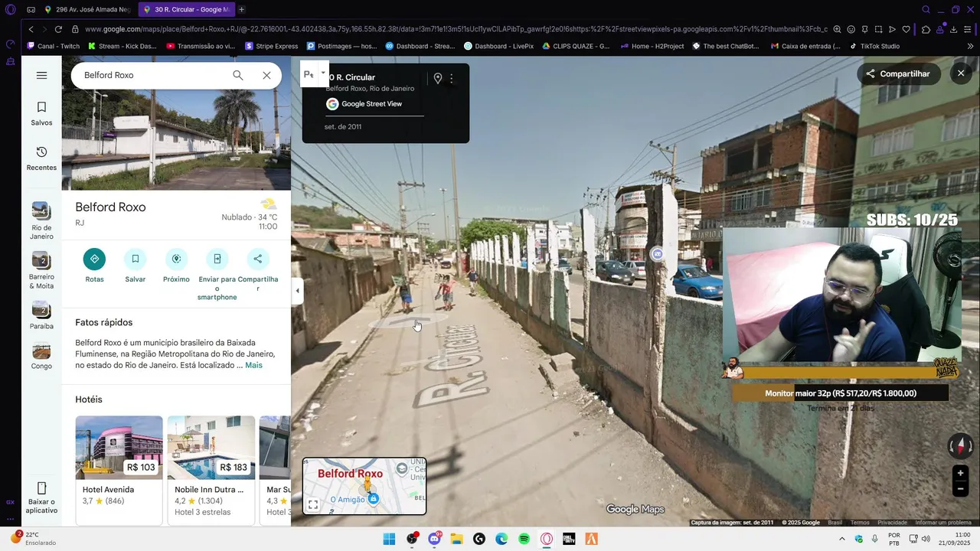
Task: Click the Salvar bookmark button
Action: 136,266
